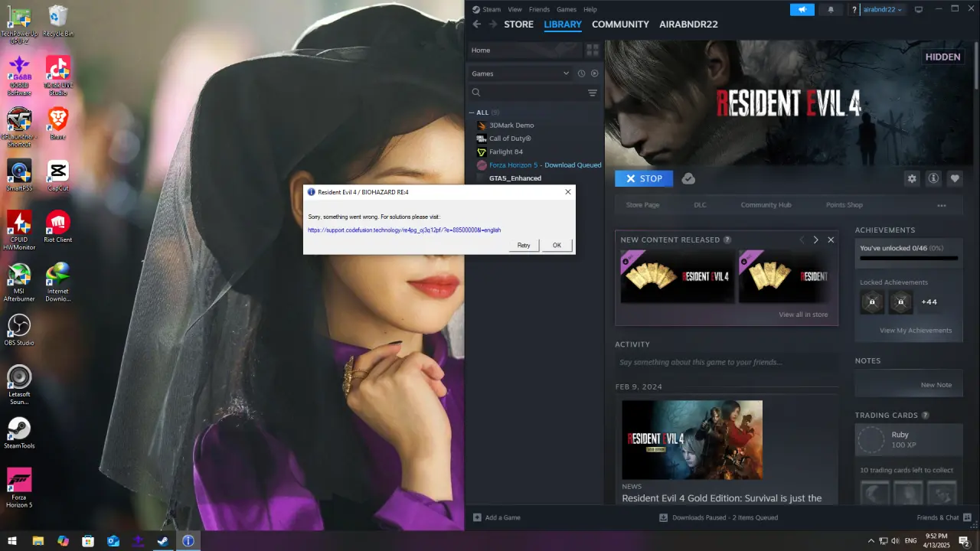The image size is (980, 551).
Task: Open Resident Evil 4 manage gear icon
Action: (x=912, y=178)
